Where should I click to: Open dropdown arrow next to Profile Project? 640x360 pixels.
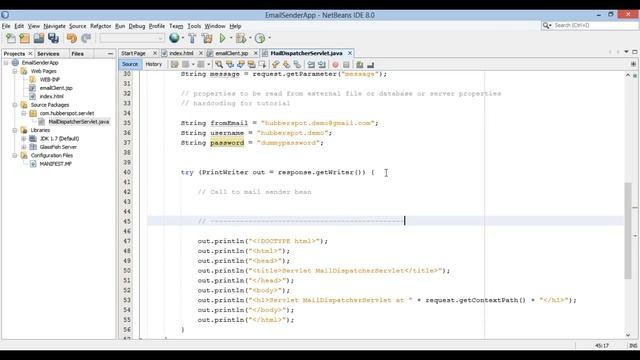[269, 38]
